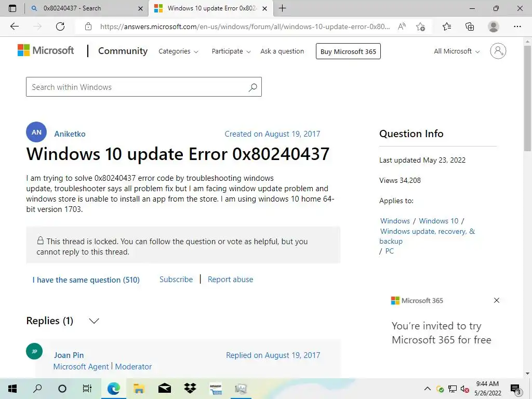The image size is (532, 399).
Task: Close the Microsoft 365 promotion
Action: click(496, 300)
